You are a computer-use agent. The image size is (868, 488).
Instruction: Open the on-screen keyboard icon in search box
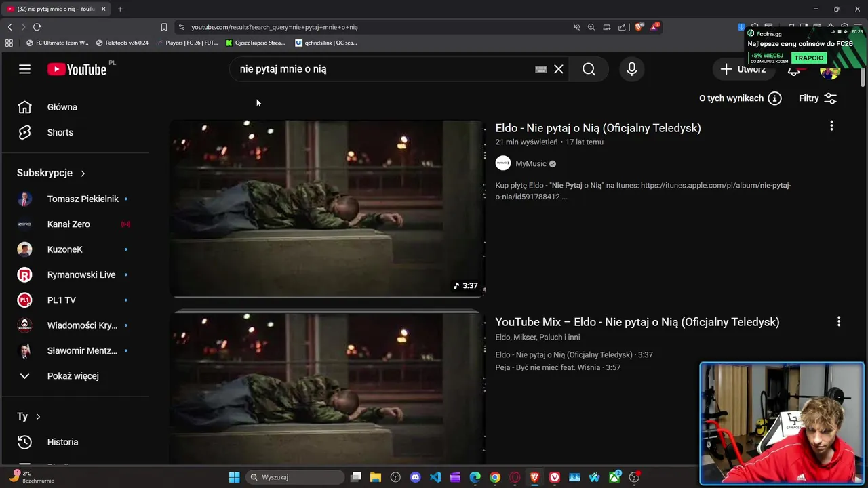pyautogui.click(x=541, y=69)
